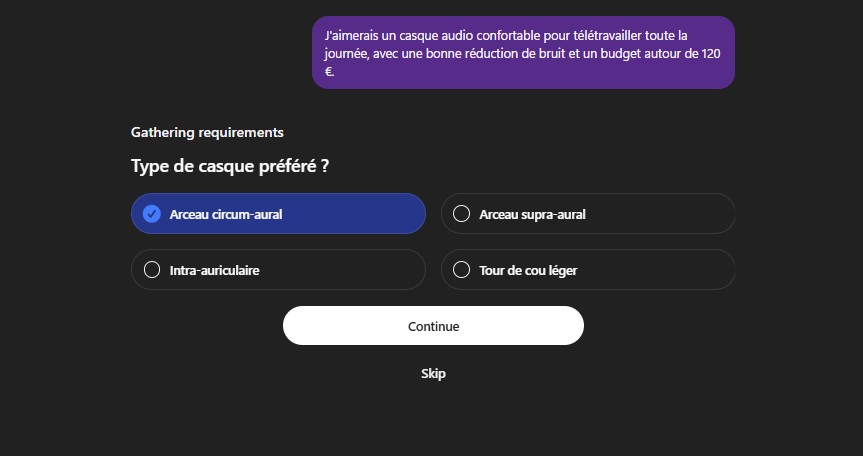Viewport: 863px width, 456px height.
Task: Click the euro sign in the message
Action: point(330,71)
